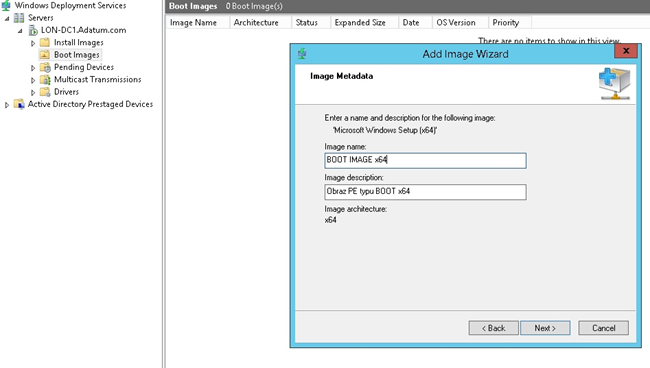Sort by Architecture column header
The width and height of the screenshot is (650, 368).
click(x=260, y=22)
